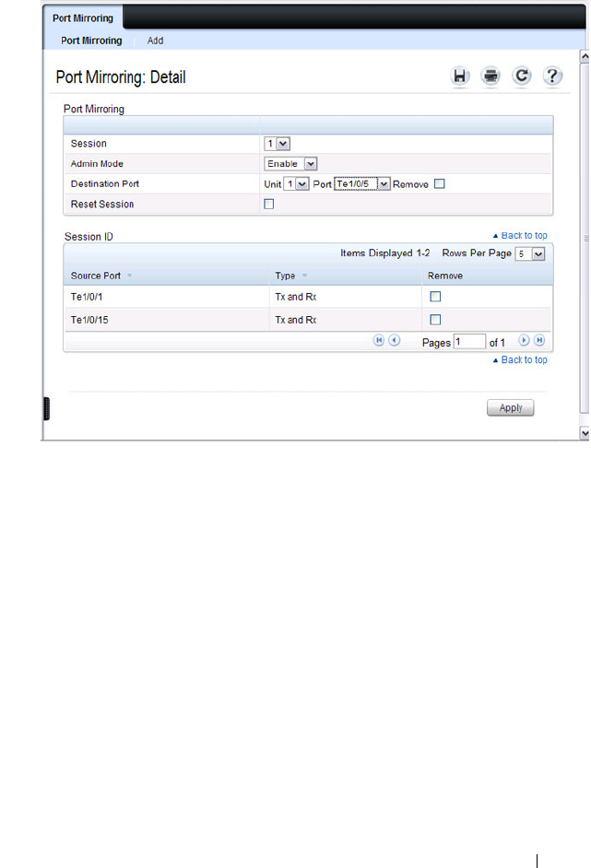Click the Session ID section title
Screen dimensions: 591x868
click(x=89, y=237)
